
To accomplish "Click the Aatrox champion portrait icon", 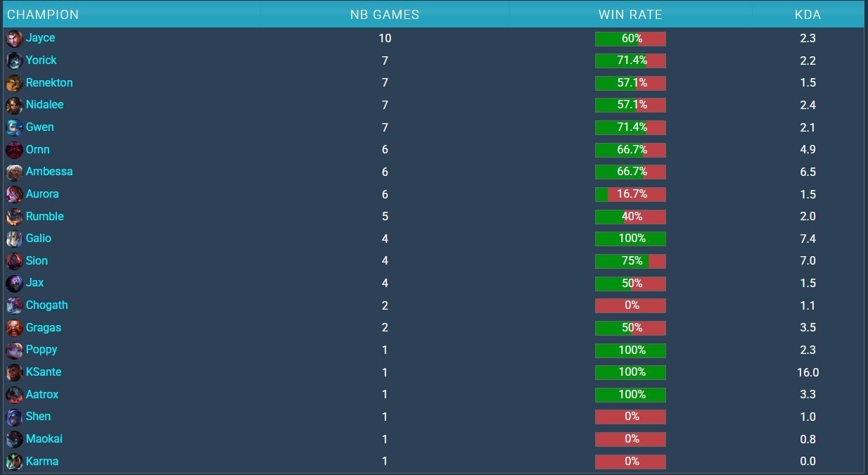I will (14, 395).
